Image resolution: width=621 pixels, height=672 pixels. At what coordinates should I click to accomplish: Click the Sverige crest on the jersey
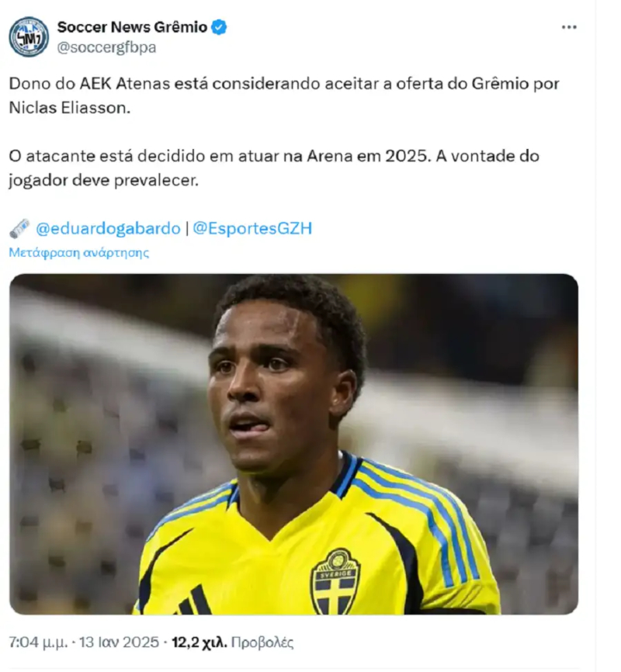click(x=335, y=581)
